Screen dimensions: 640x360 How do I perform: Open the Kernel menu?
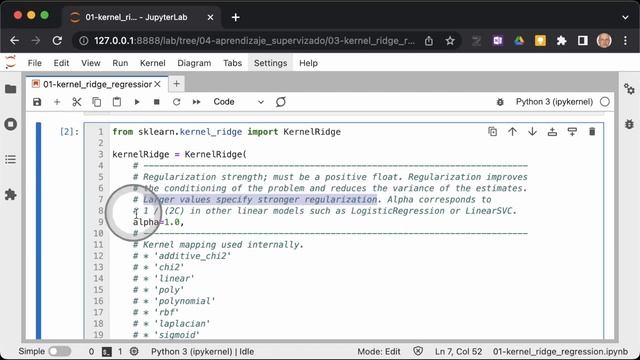(x=153, y=63)
